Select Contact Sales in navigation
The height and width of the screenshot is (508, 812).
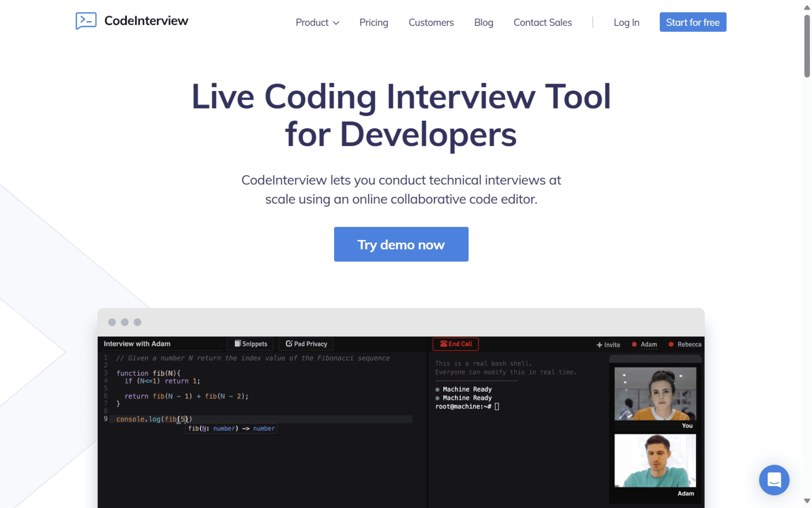(x=542, y=22)
